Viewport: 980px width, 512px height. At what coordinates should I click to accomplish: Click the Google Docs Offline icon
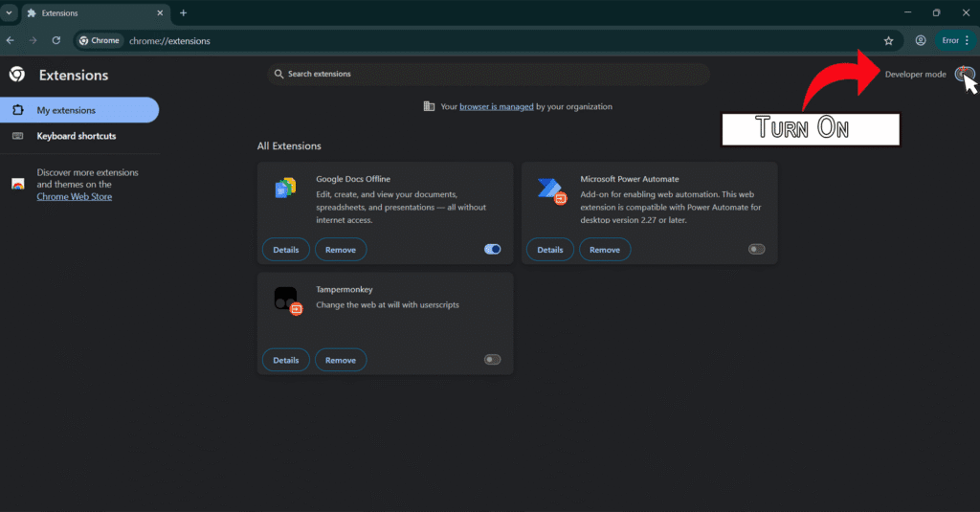click(x=285, y=188)
